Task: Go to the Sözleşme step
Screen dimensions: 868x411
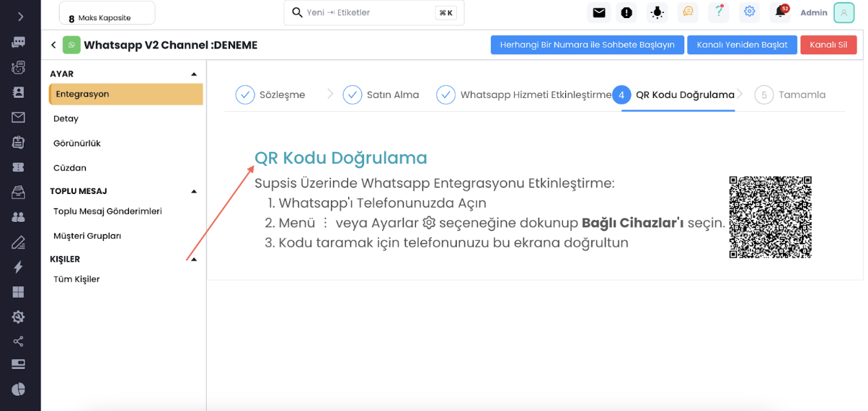Action: (270, 94)
